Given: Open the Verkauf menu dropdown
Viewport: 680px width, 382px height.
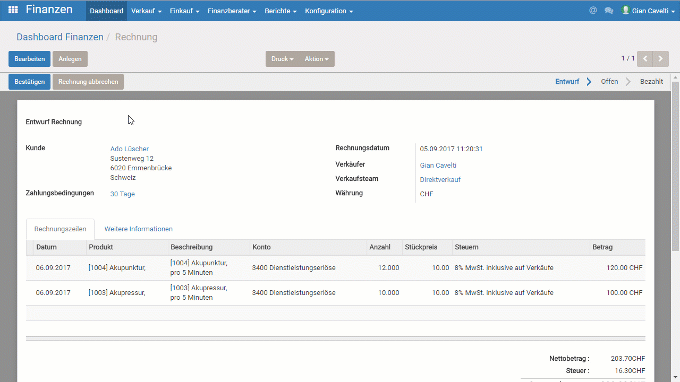Looking at the screenshot, I should [146, 11].
